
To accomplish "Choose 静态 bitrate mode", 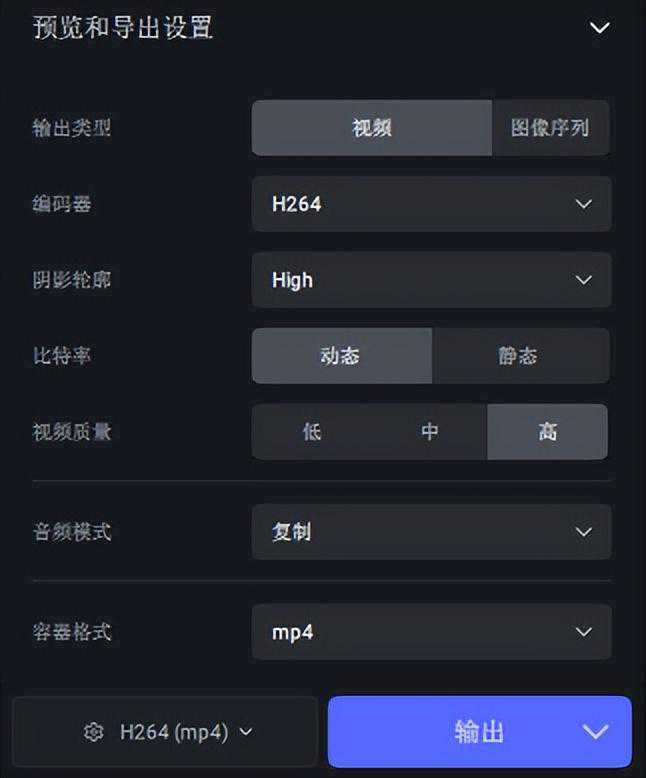I will point(520,356).
